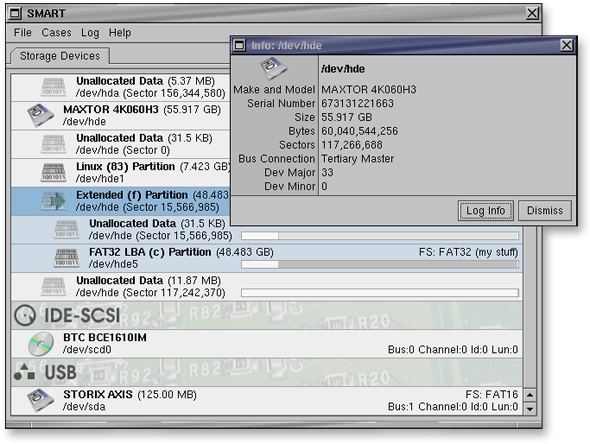590x444 pixels.
Task: Click the IDE-SCSI section disc icon
Action: (25, 315)
